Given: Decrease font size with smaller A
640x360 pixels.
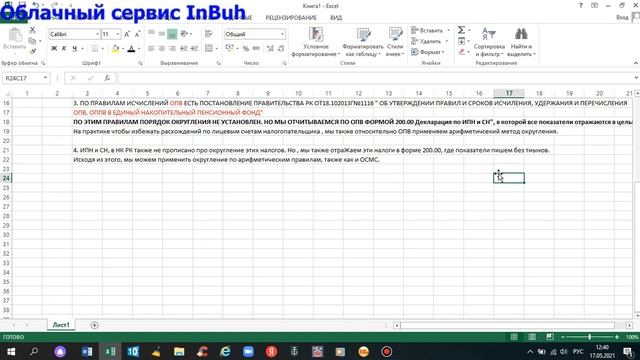Looking at the screenshot, I should pyautogui.click(x=137, y=34).
